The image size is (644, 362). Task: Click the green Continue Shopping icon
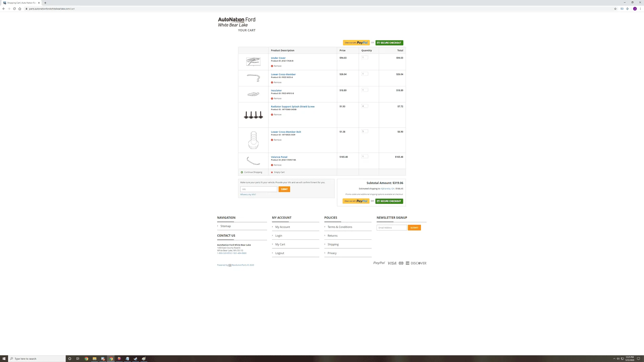(x=242, y=172)
